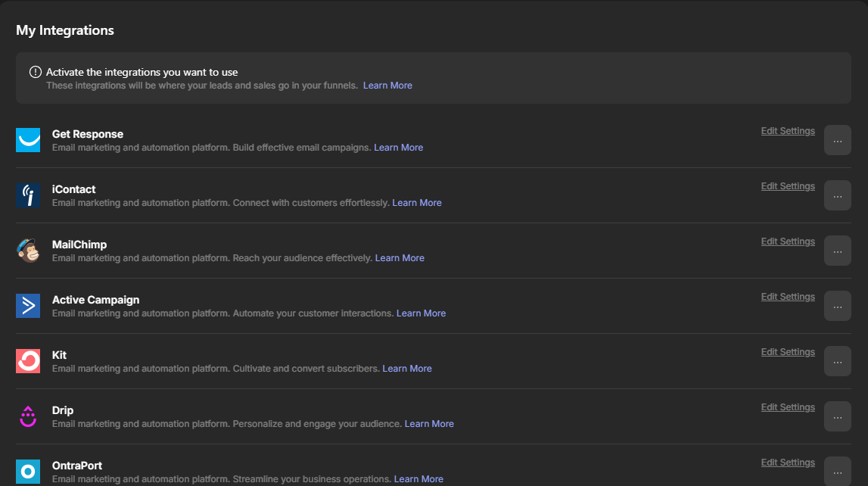The width and height of the screenshot is (868, 486).
Task: Click the Active Campaign logo icon
Action: [x=28, y=306]
